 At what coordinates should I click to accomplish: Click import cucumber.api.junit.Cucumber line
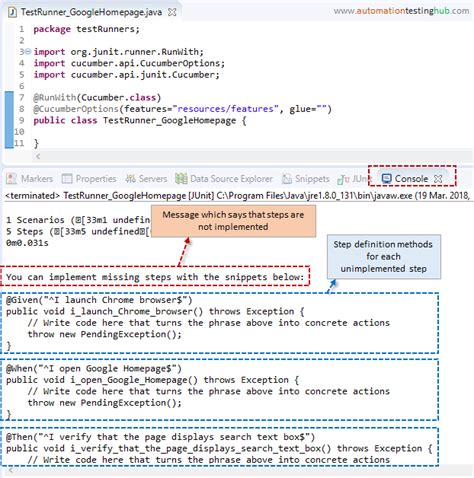tap(126, 75)
